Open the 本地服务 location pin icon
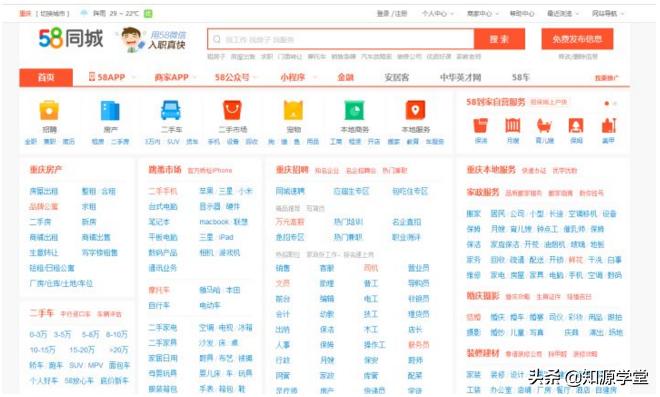 click(x=415, y=110)
